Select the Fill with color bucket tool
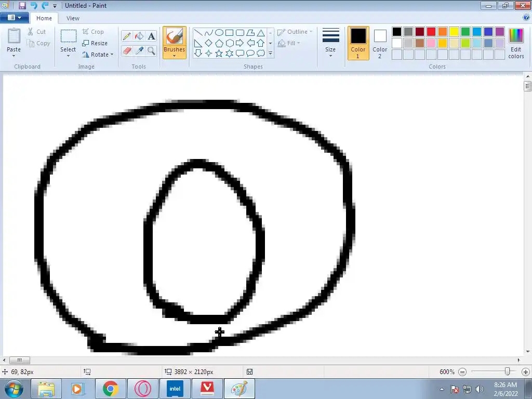The height and width of the screenshot is (399, 532). pos(139,36)
